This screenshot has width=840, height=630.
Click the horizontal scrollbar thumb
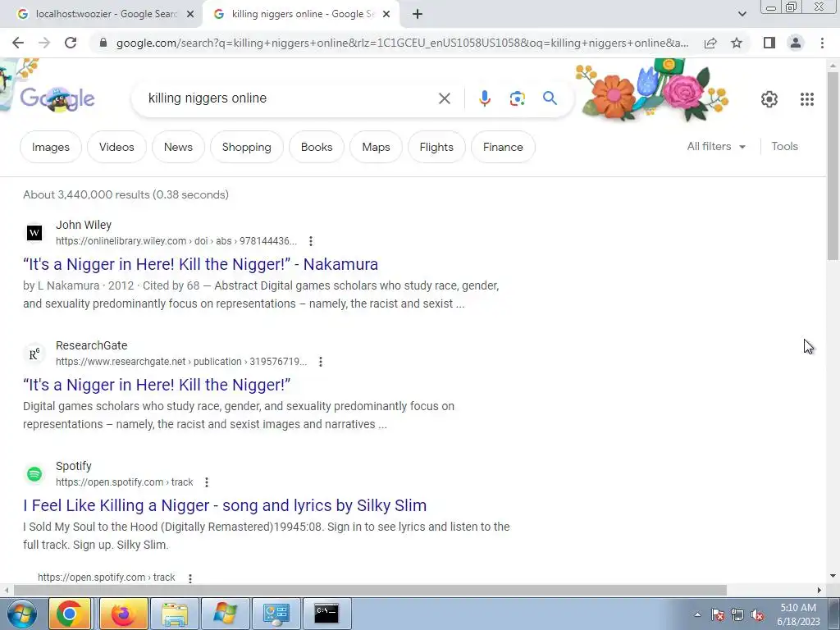(370, 590)
